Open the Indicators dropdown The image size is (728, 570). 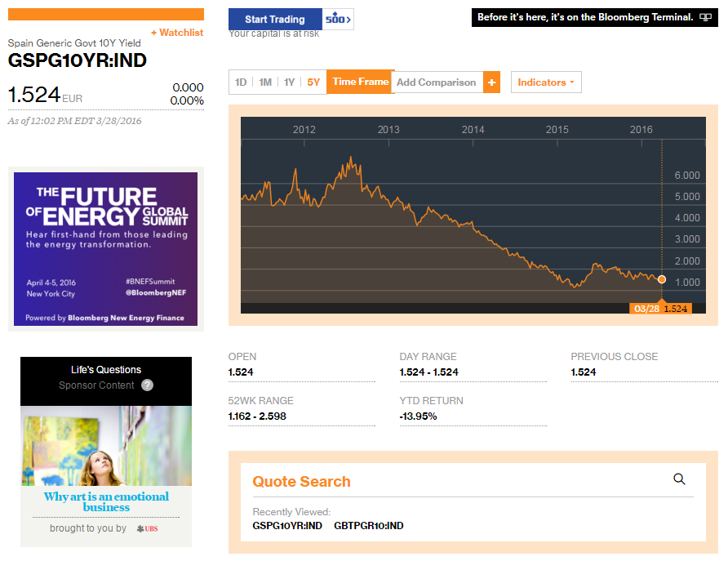point(546,82)
